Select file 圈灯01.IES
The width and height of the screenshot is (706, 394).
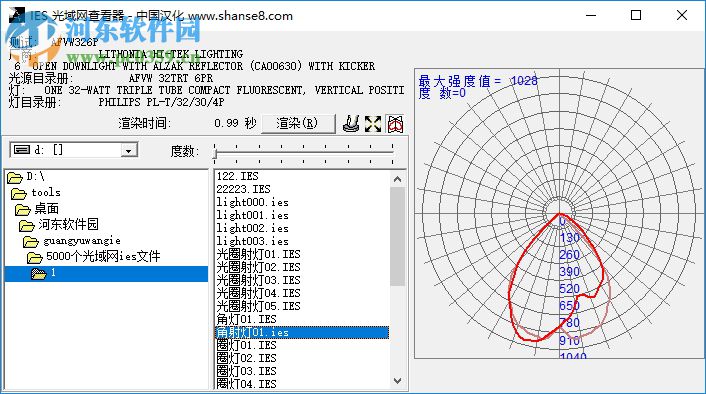pos(246,345)
